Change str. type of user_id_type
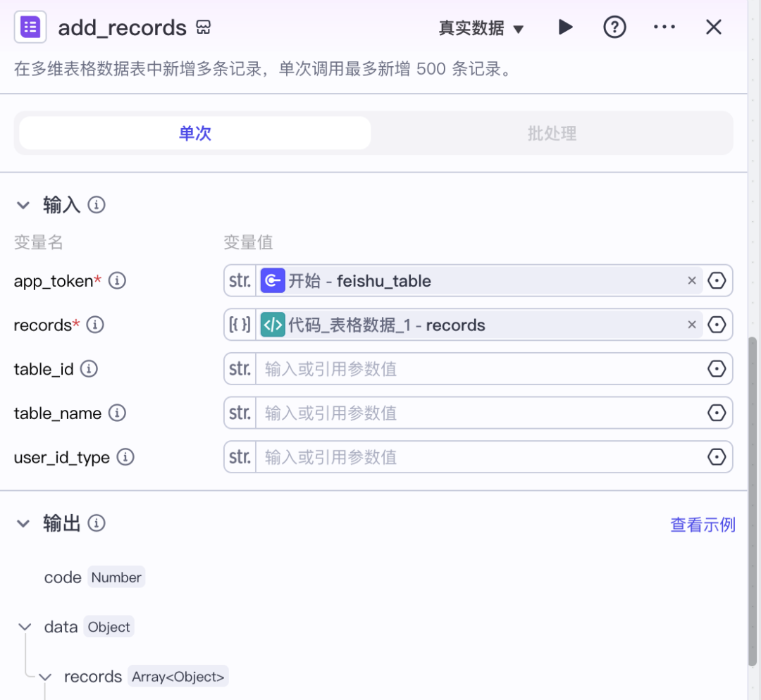 pyautogui.click(x=240, y=457)
